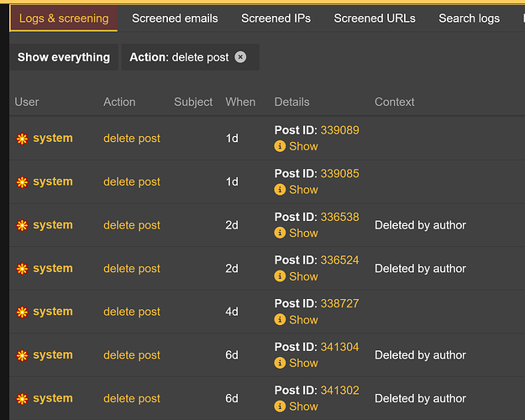Click system star icon in row for post 341304
Image resolution: width=525 pixels, height=420 pixels.
[22, 355]
